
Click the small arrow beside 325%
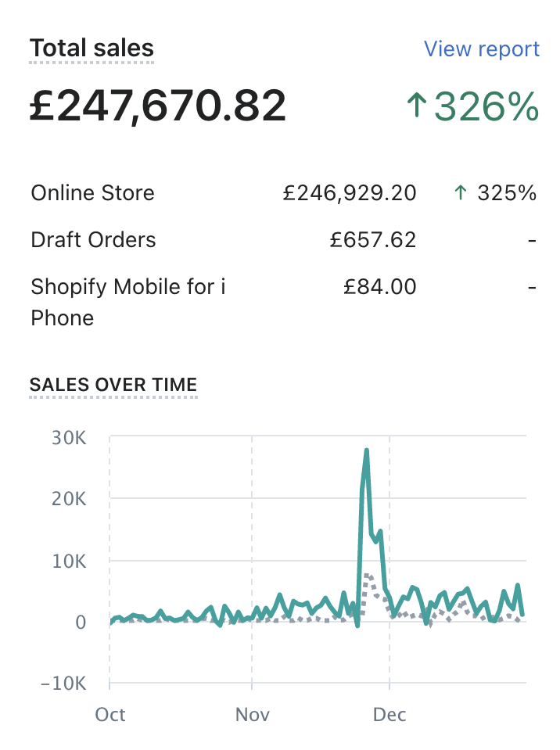(461, 193)
